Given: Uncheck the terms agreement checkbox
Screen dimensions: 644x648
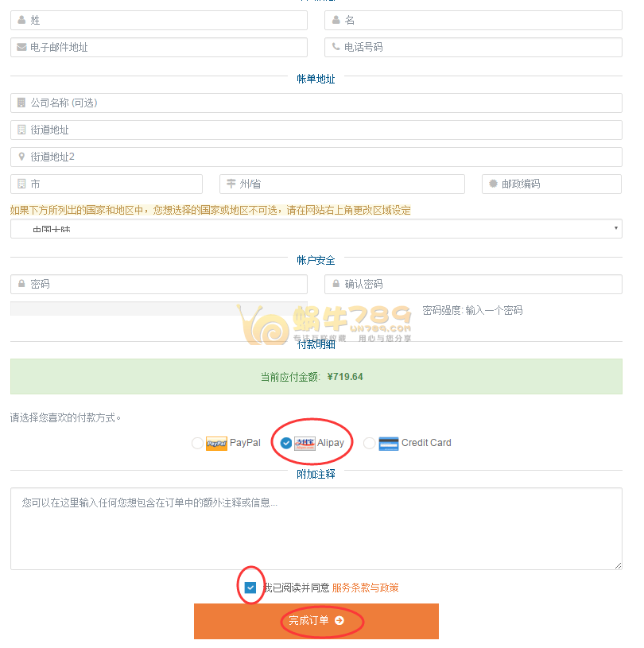Looking at the screenshot, I should click(x=251, y=587).
